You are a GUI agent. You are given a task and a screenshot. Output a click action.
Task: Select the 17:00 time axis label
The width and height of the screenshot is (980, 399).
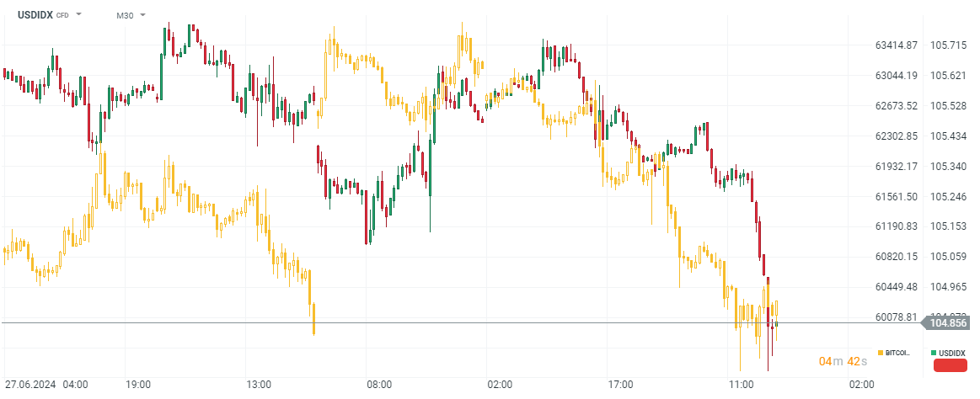[620, 384]
